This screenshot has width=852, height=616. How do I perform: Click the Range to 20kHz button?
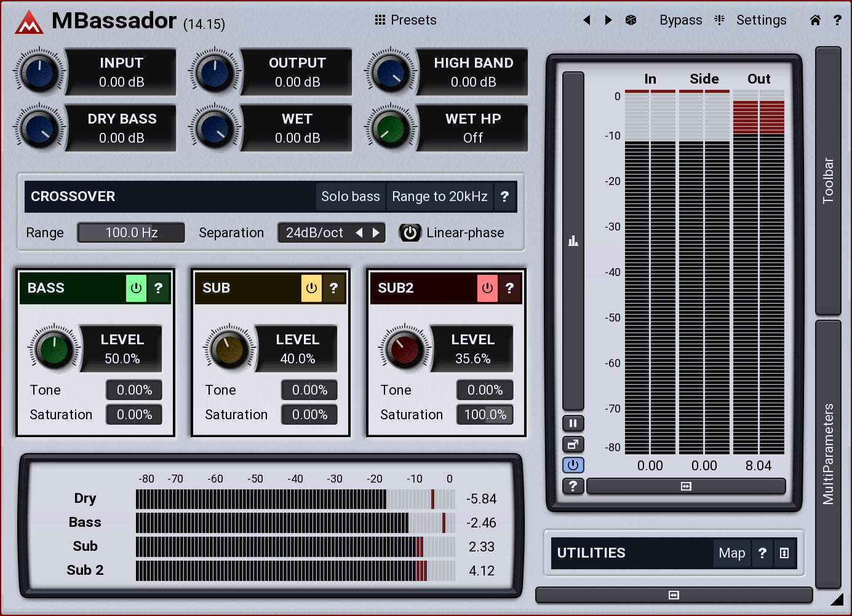point(439,197)
